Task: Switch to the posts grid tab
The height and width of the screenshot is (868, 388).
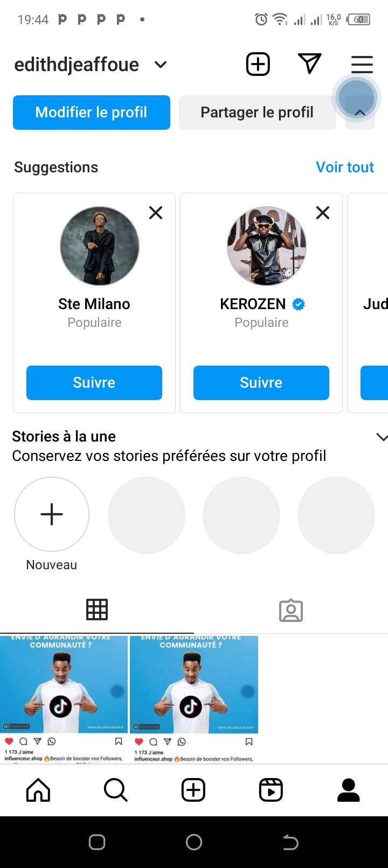Action: [x=97, y=610]
